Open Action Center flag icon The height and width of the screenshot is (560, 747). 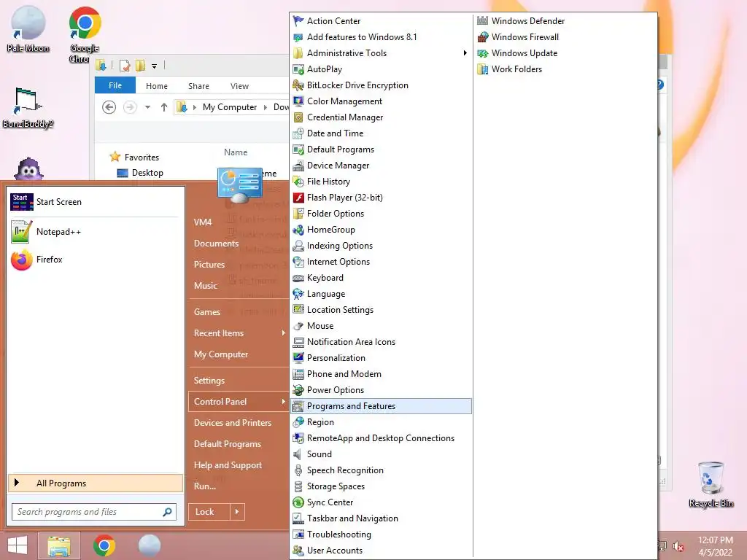(x=298, y=21)
